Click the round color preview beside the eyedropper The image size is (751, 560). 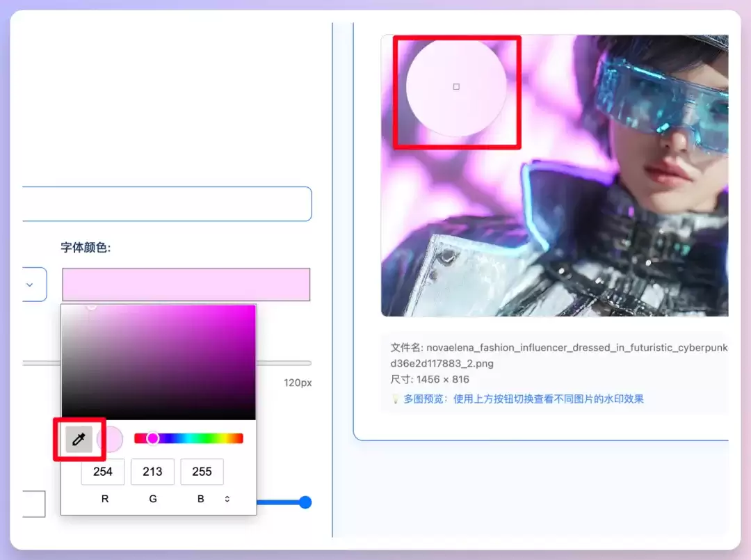point(110,439)
